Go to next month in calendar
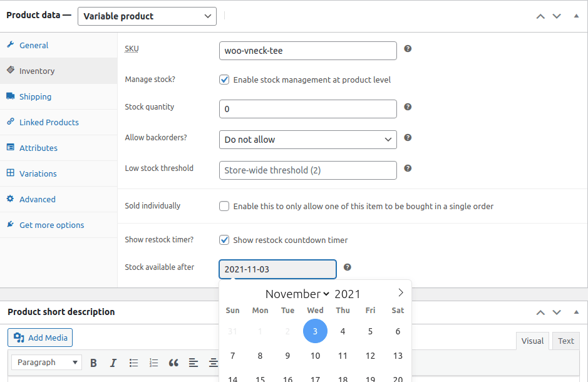This screenshot has width=588, height=382. (401, 292)
